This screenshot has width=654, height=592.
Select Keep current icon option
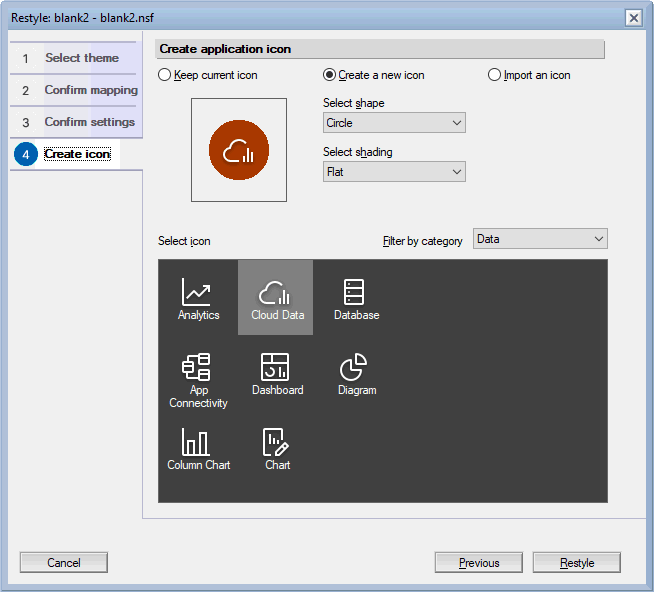point(208,75)
